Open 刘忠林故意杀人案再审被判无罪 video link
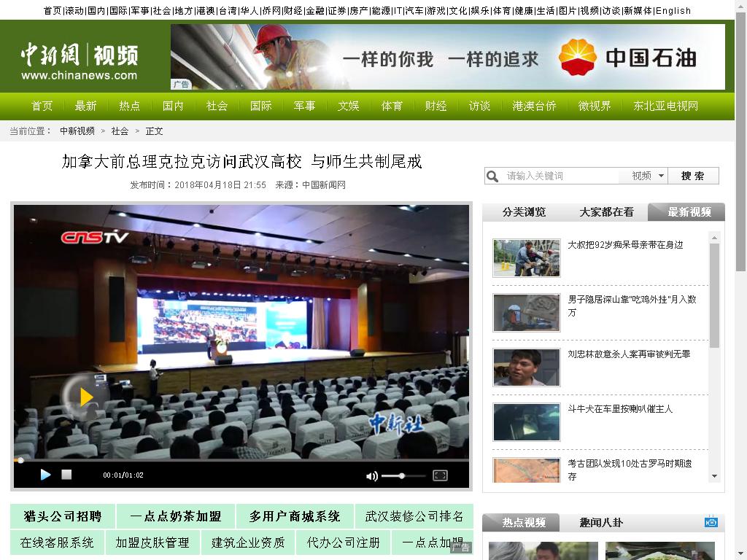This screenshot has height=560, width=747. pyautogui.click(x=629, y=354)
